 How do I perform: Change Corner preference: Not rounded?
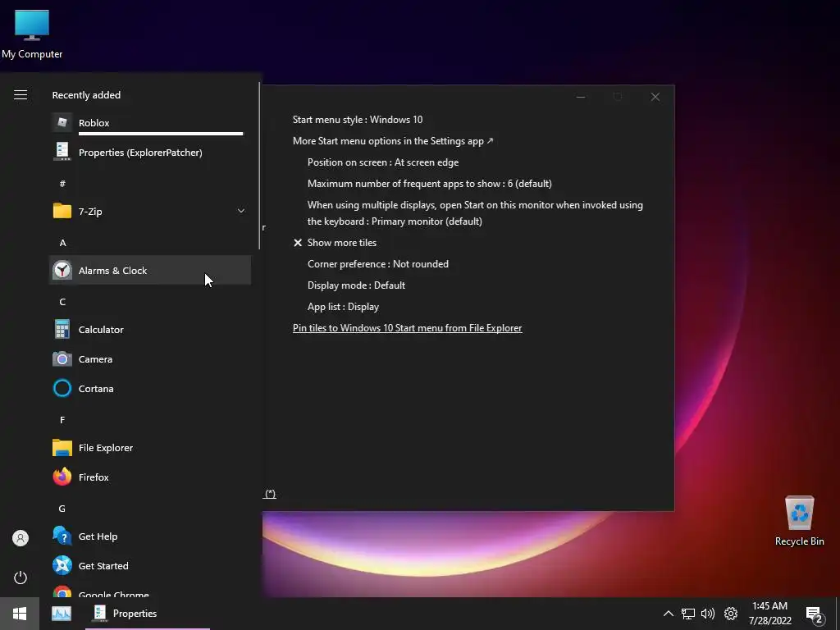click(x=377, y=264)
